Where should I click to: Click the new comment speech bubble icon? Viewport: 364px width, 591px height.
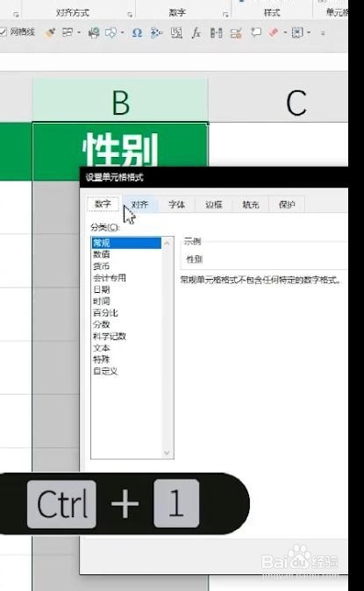(256, 32)
